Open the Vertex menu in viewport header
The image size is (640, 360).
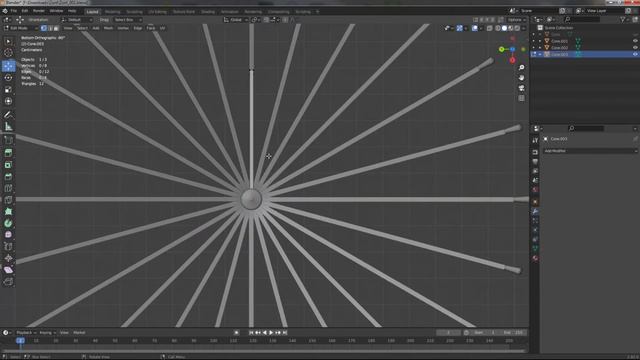(123, 28)
